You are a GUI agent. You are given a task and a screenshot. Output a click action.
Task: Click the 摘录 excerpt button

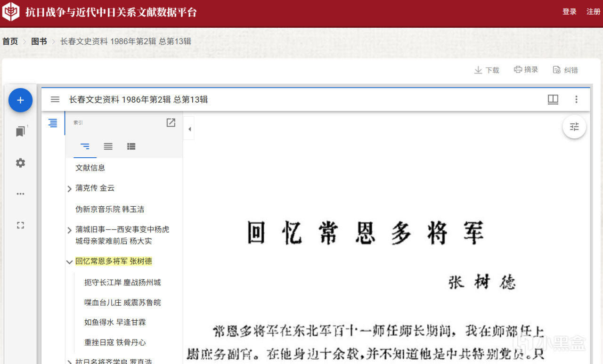pos(526,70)
